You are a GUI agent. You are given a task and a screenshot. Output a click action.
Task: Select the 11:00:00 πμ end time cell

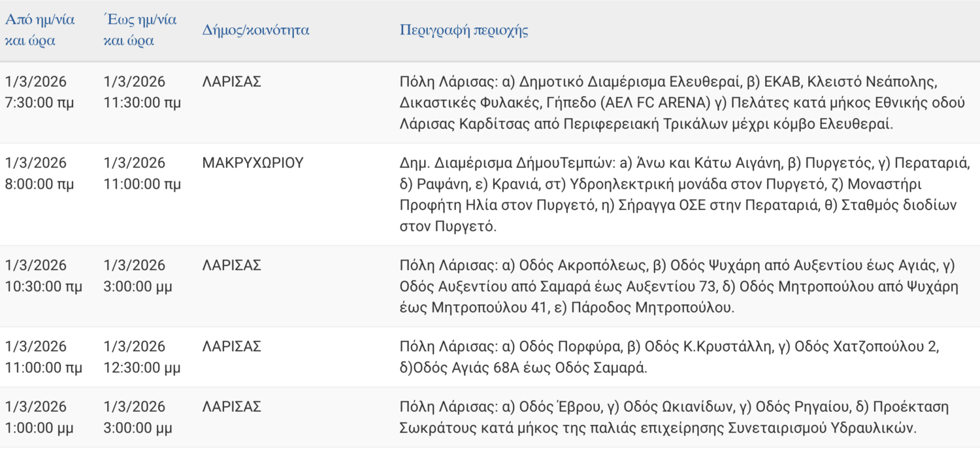click(142, 173)
